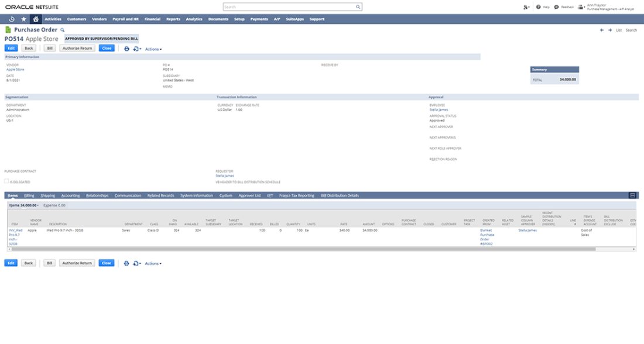Open the A/P menu

[x=277, y=19]
